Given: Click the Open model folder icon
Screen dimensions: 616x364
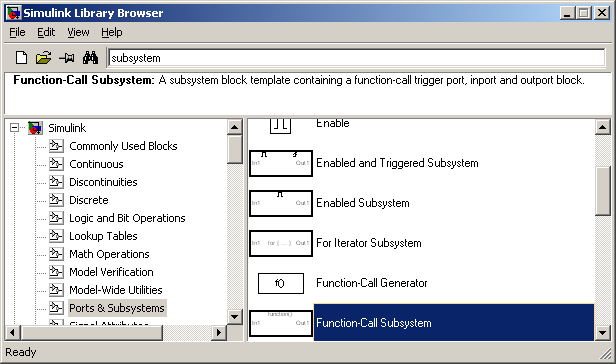Looking at the screenshot, I should pos(44,58).
